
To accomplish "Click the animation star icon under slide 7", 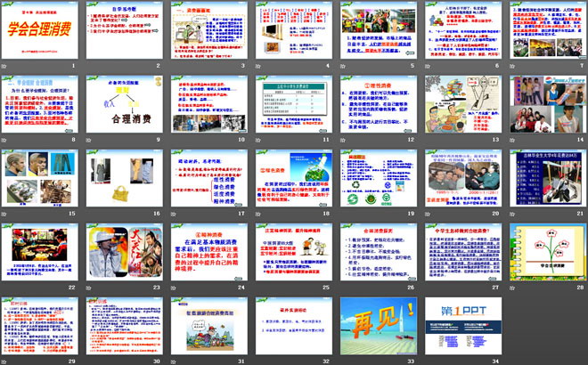I will click(x=512, y=66).
